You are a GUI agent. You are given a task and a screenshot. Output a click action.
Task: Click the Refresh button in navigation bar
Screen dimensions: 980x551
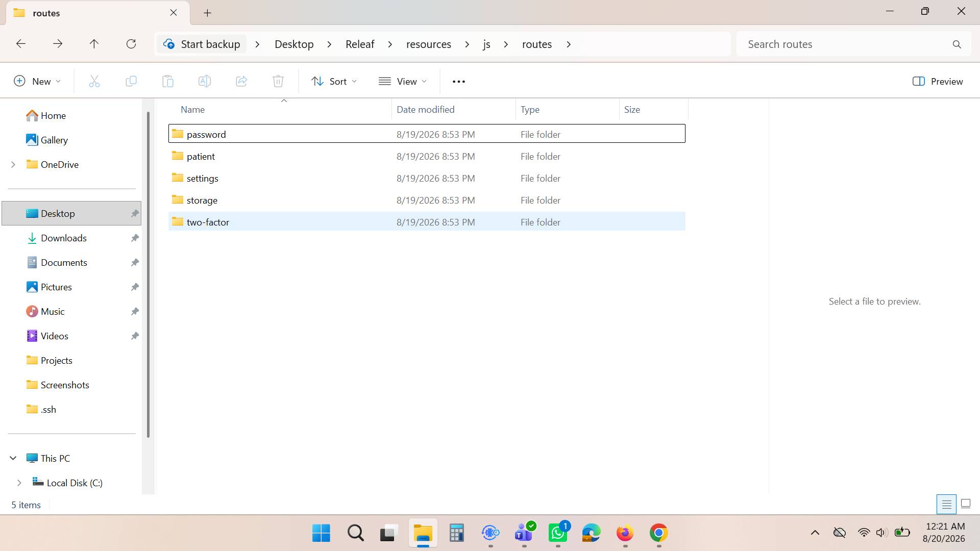pos(131,44)
